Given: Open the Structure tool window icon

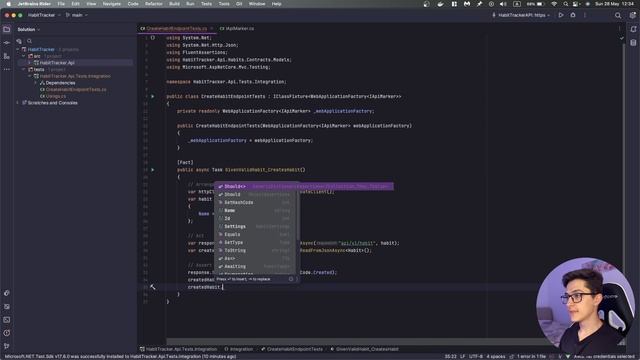Looking at the screenshot, I should (x=7, y=56).
